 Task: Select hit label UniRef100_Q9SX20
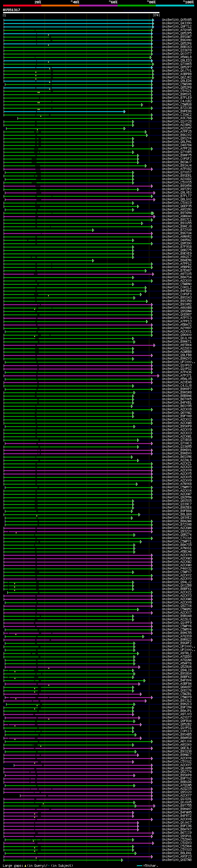coord(176,792)
